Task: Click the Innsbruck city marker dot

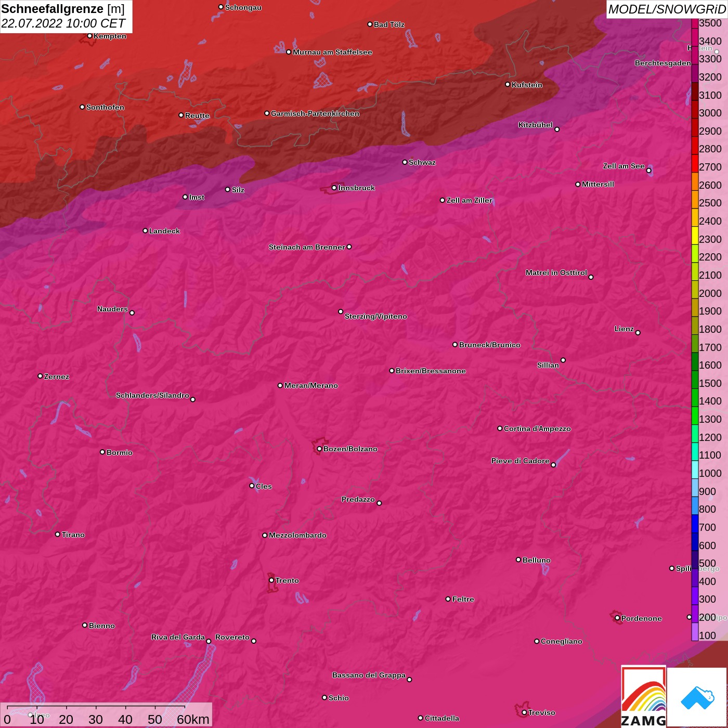Action: pyautogui.click(x=334, y=188)
